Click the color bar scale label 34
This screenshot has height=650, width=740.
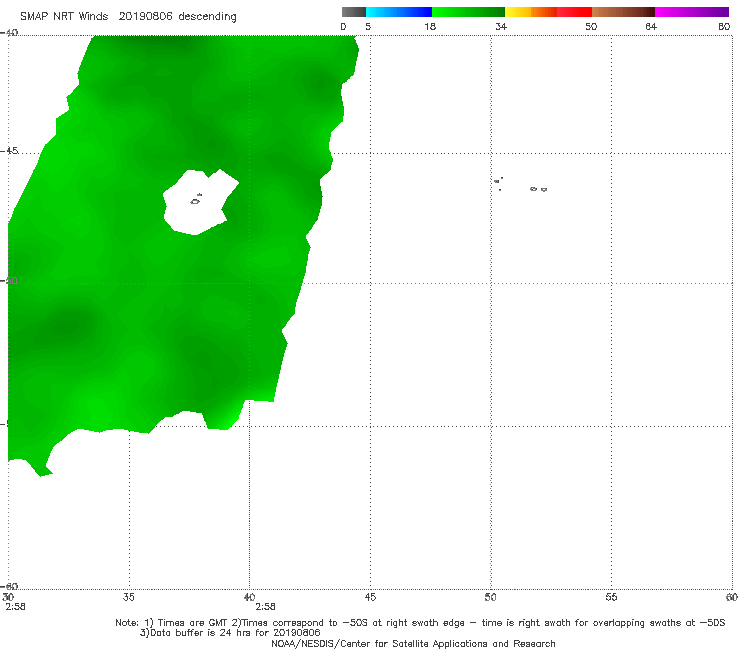click(x=501, y=27)
